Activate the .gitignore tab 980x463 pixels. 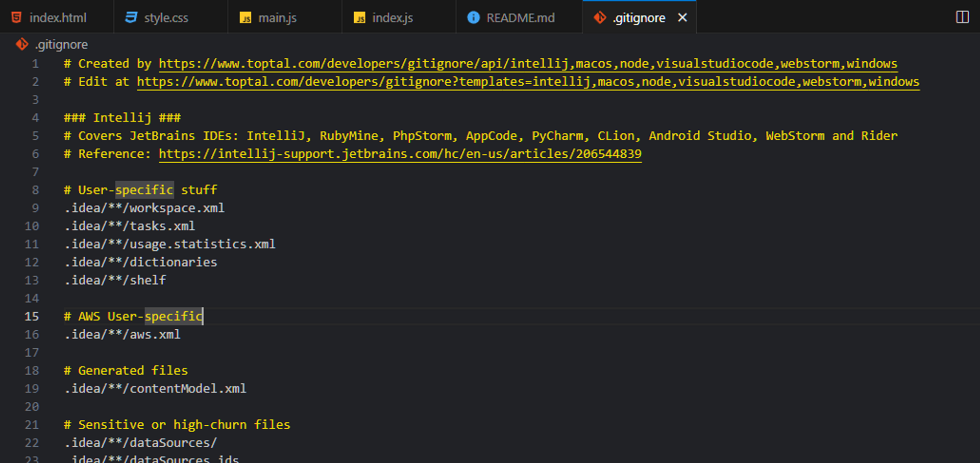tap(638, 18)
